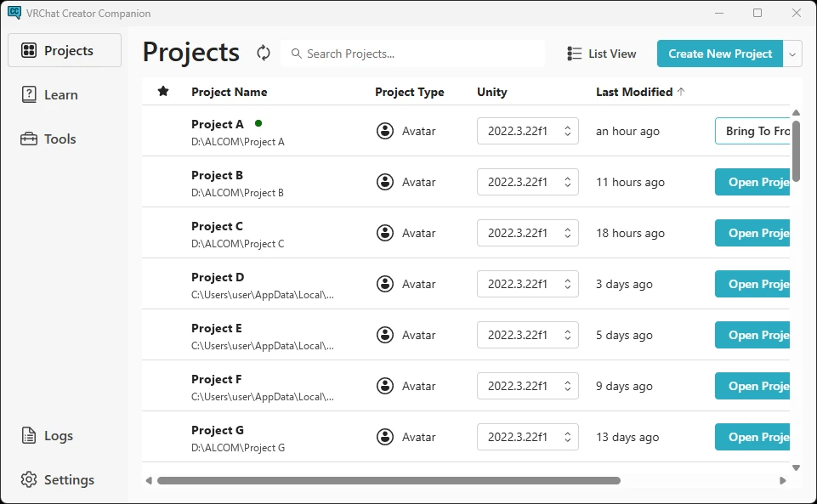Screen dimensions: 817x504
Task: Click the sort arrow next to Last Modified
Action: coord(680,92)
